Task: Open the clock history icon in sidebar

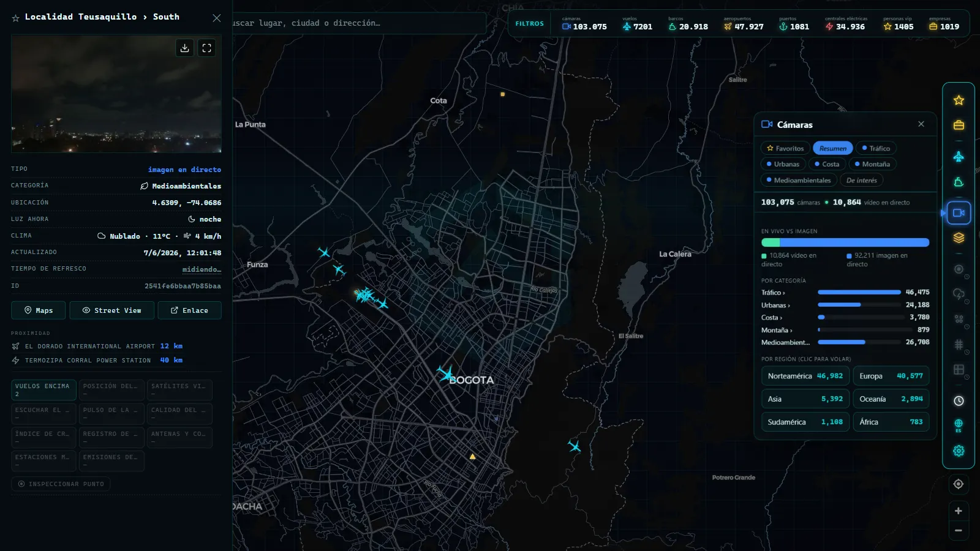Action: pos(959,400)
